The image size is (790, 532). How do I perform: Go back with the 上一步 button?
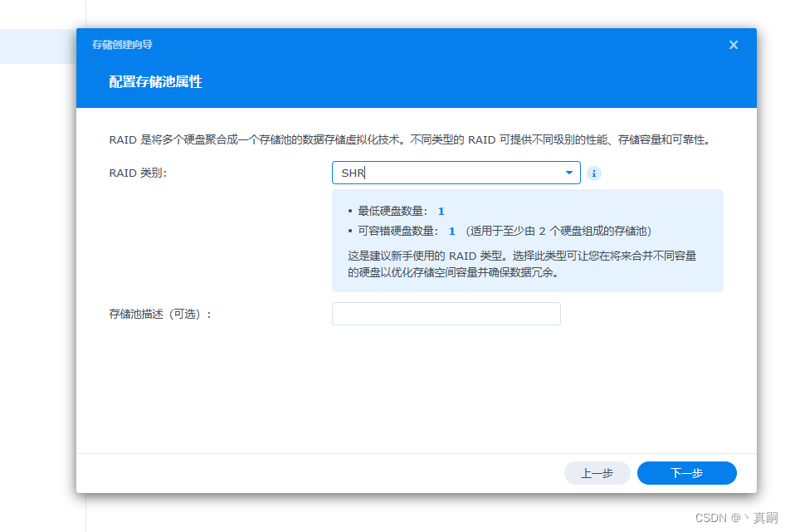click(597, 473)
